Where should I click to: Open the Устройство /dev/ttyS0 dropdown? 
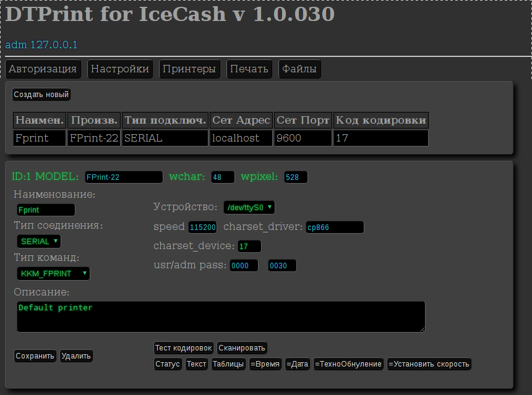(x=249, y=207)
